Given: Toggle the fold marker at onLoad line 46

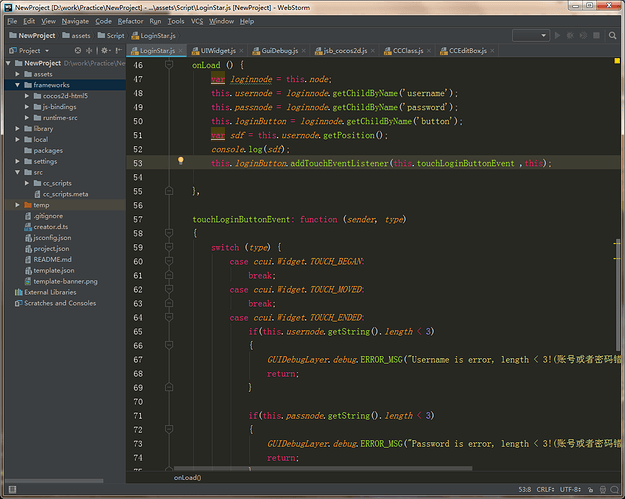Looking at the screenshot, I should [170, 64].
